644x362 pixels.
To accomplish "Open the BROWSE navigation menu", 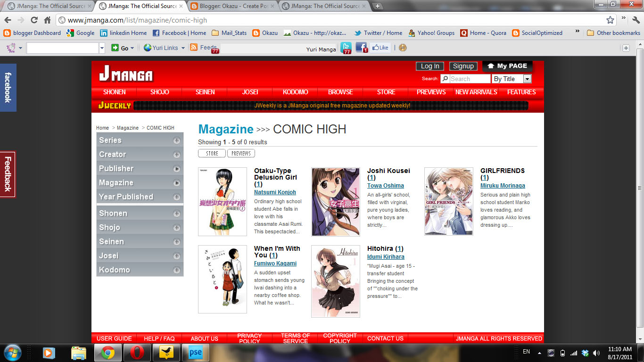I will pyautogui.click(x=340, y=92).
